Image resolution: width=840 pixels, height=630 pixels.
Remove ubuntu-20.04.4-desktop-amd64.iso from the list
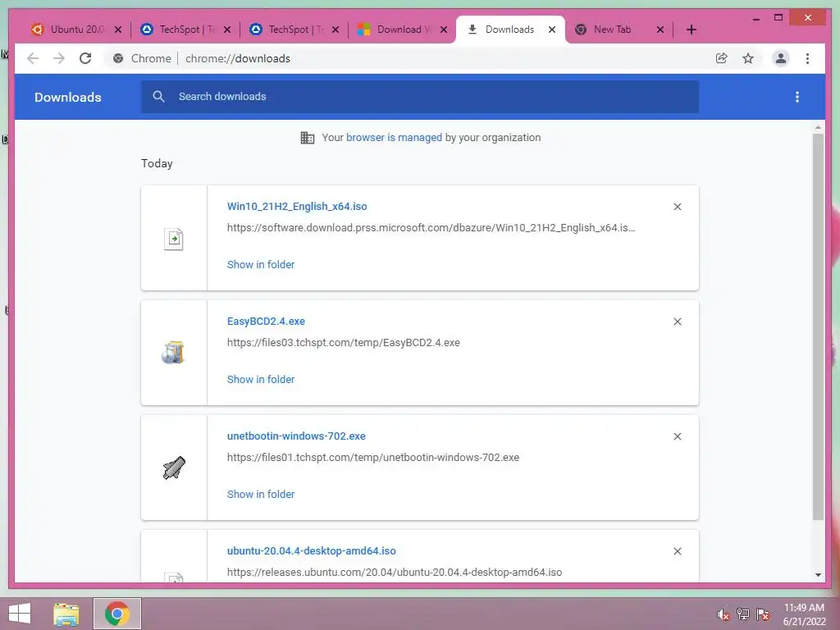click(x=677, y=551)
